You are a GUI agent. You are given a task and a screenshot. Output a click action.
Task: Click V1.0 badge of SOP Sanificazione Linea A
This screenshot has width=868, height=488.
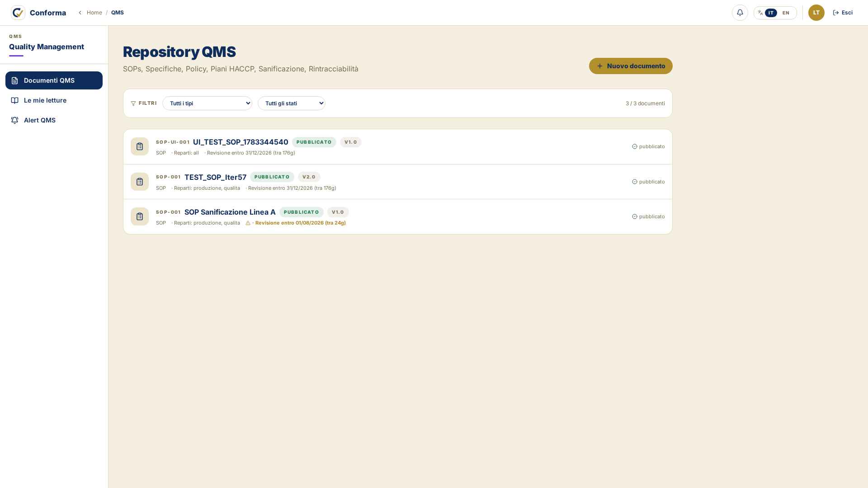click(338, 212)
